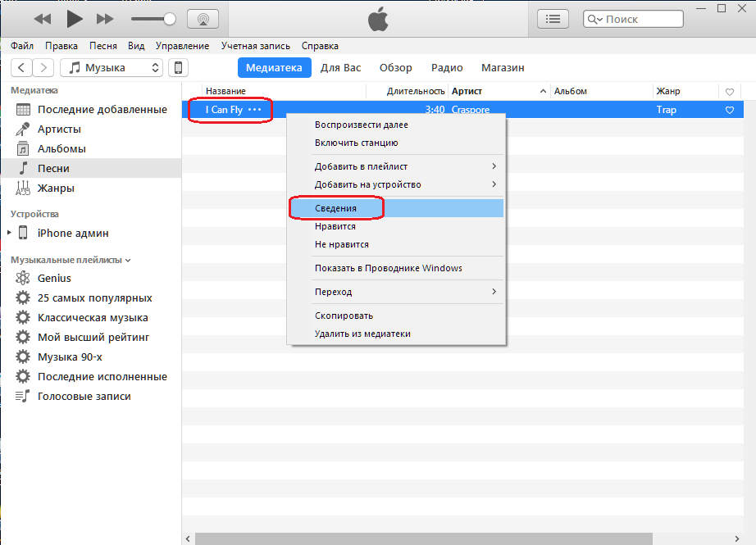756x545 pixels.
Task: Start playback with the Play button
Action: (75, 20)
